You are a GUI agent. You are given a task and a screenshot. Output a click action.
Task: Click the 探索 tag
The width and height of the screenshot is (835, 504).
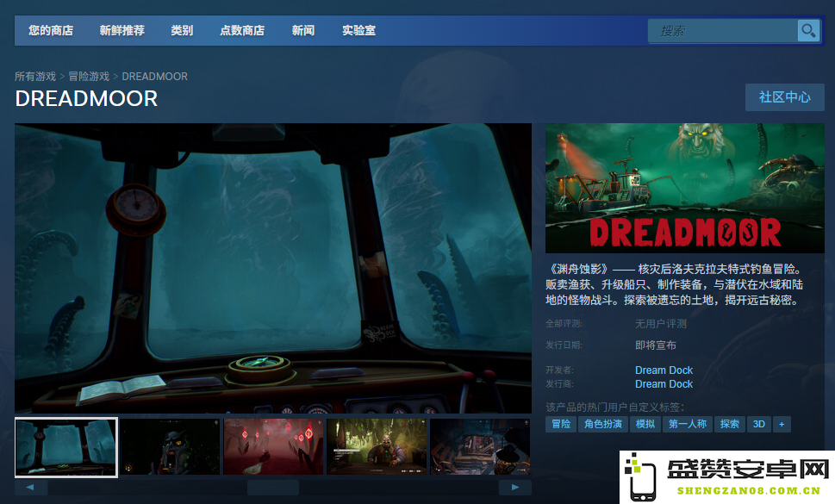coord(730,424)
